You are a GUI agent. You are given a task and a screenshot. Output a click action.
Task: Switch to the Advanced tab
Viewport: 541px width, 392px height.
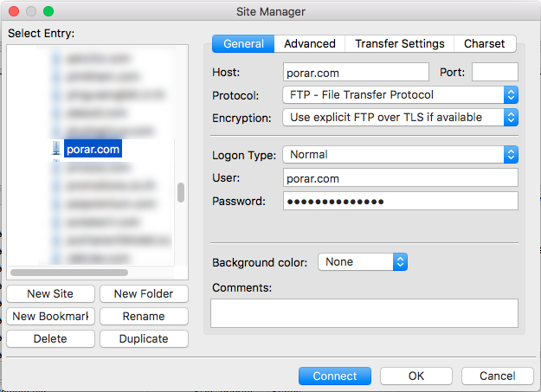(309, 43)
